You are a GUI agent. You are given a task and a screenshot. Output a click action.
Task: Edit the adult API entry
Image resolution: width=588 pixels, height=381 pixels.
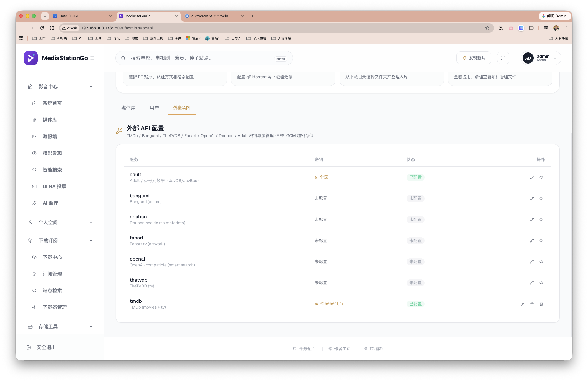(532, 177)
